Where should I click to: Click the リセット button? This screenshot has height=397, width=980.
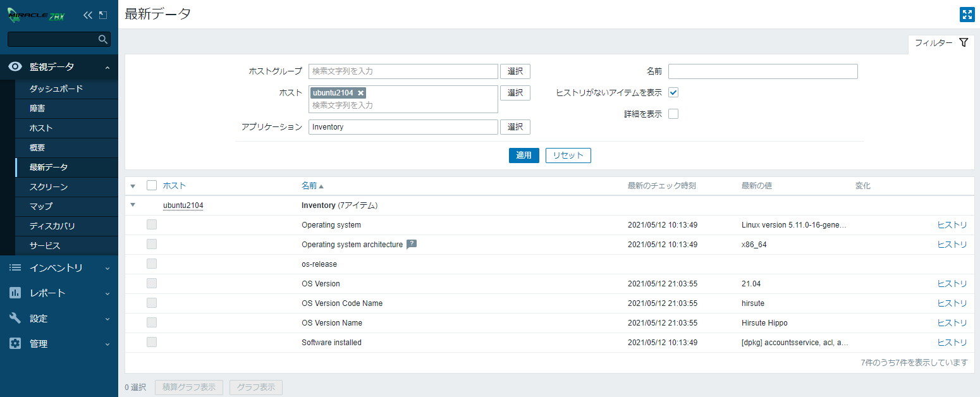click(x=568, y=156)
